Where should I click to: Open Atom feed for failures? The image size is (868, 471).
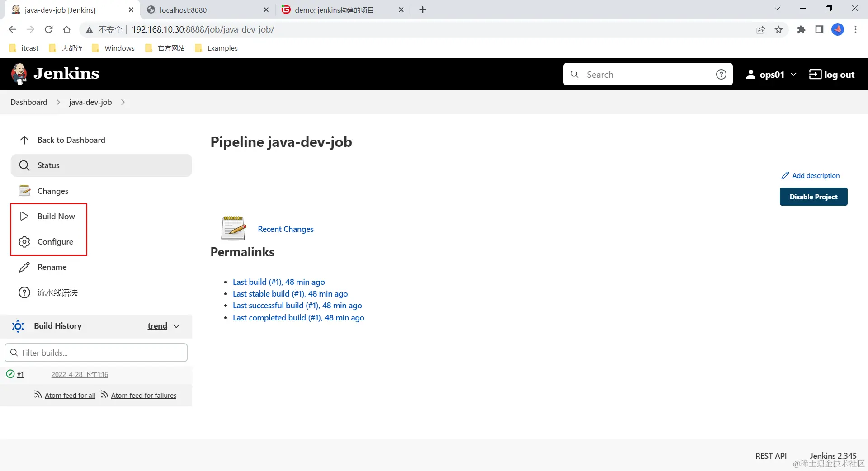coord(144,395)
